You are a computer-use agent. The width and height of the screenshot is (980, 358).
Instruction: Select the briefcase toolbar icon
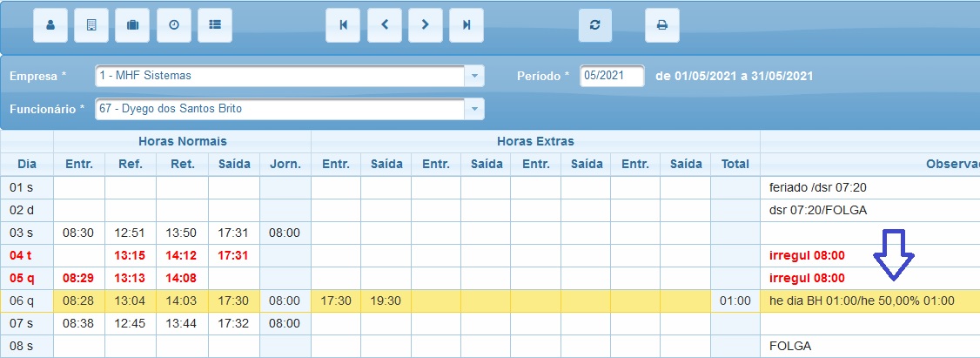(132, 25)
